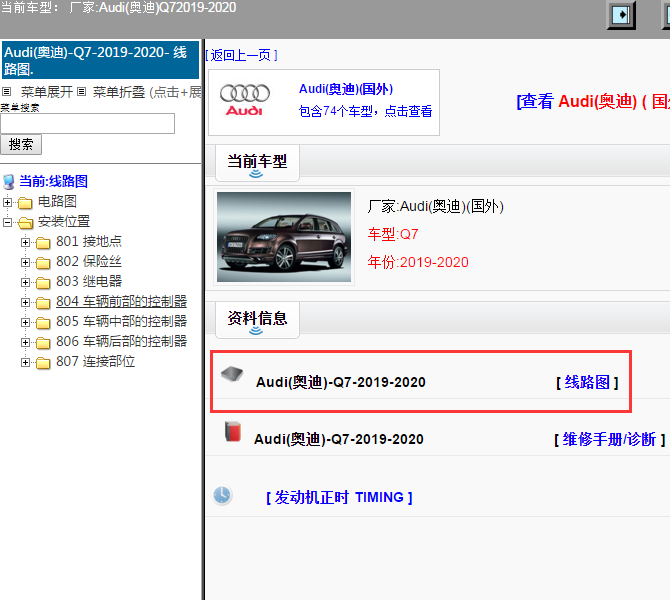This screenshot has height=600, width=670.
Task: Select the 电路图 tree item label
Action: pyautogui.click(x=57, y=201)
